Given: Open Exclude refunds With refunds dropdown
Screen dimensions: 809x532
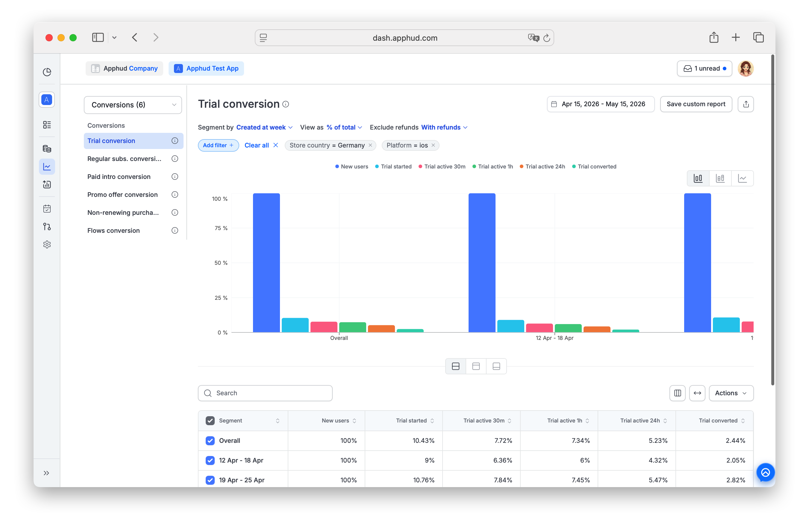Looking at the screenshot, I should pyautogui.click(x=444, y=127).
